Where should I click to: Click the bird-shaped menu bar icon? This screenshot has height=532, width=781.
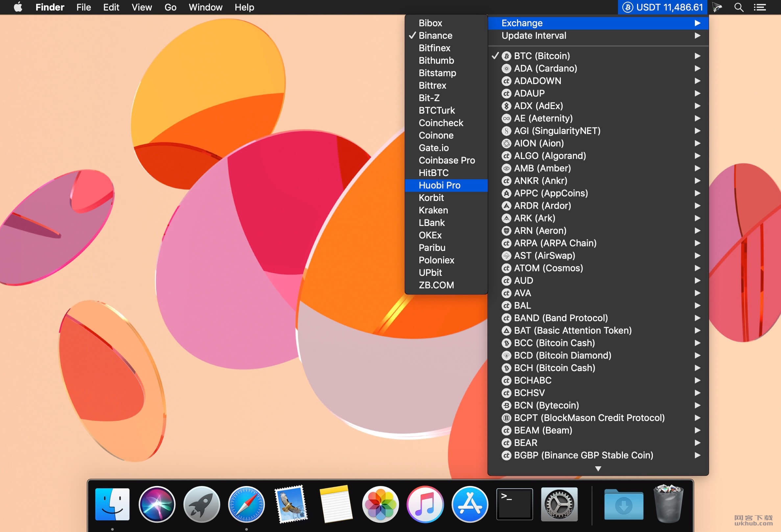pos(717,7)
